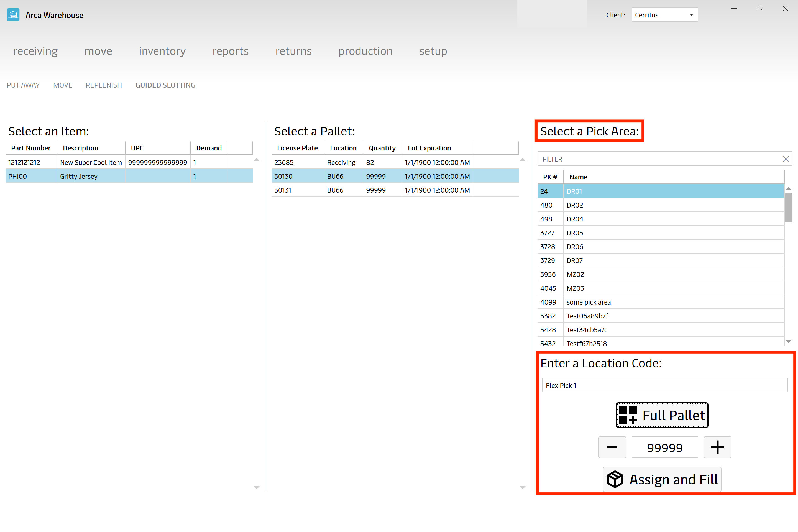Select the 'some pick area' row

[661, 302]
